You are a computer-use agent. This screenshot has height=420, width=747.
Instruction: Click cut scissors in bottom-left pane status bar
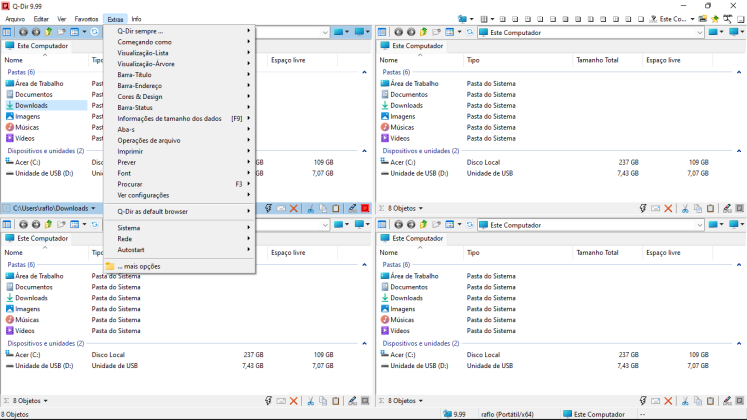[310, 401]
